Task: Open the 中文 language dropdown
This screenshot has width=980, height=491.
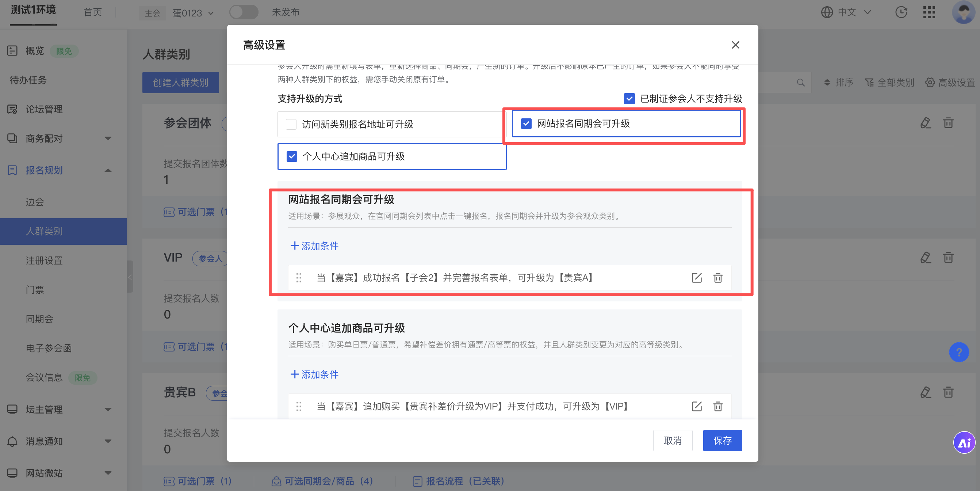Action: pyautogui.click(x=846, y=12)
